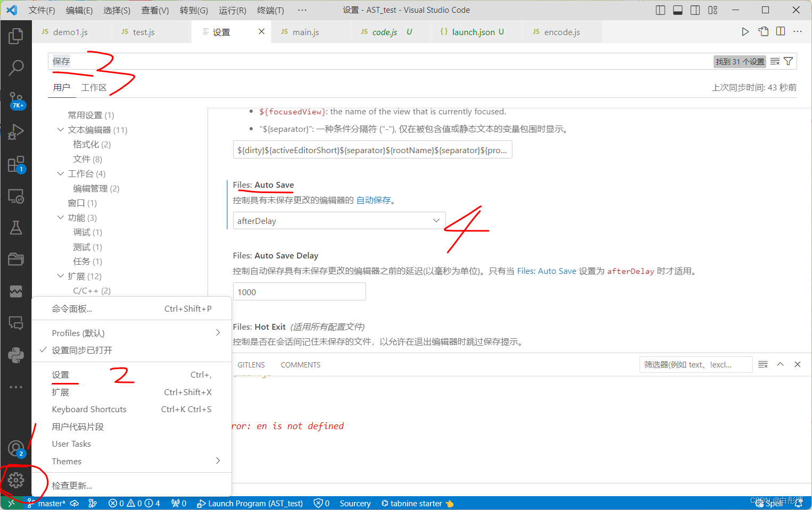Screen dimensions: 812x510
Task: Open the 文件(F) menu
Action: (42, 10)
